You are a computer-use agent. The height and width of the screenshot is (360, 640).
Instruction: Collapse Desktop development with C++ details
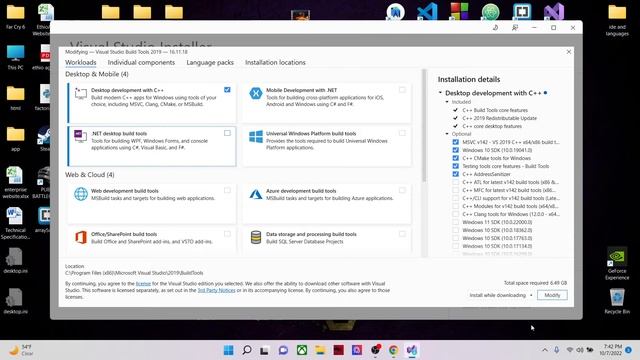pyautogui.click(x=440, y=93)
